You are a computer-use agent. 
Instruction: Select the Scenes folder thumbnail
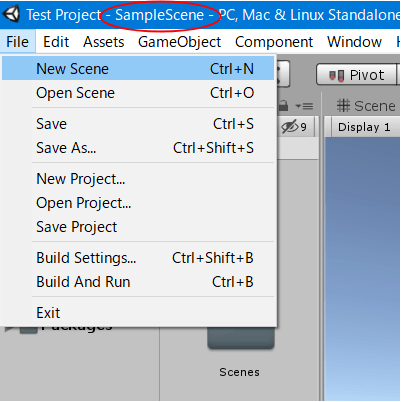pyautogui.click(x=241, y=338)
